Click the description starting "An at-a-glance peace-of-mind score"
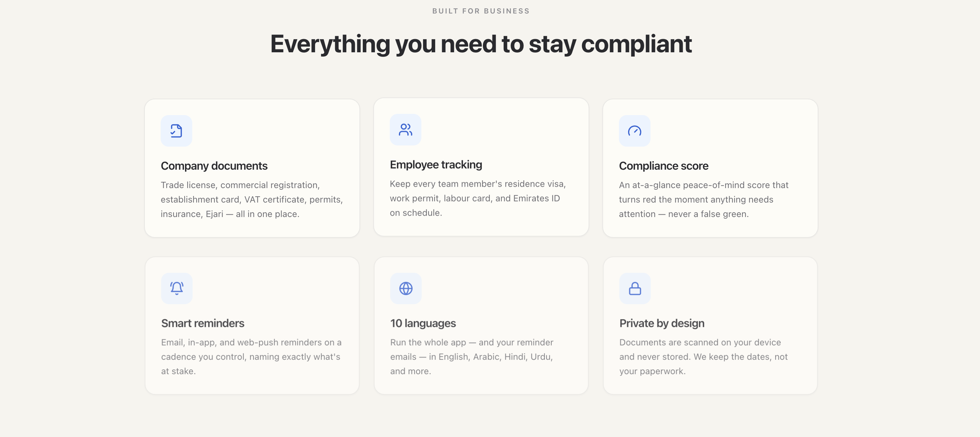This screenshot has height=437, width=980. pyautogui.click(x=703, y=200)
